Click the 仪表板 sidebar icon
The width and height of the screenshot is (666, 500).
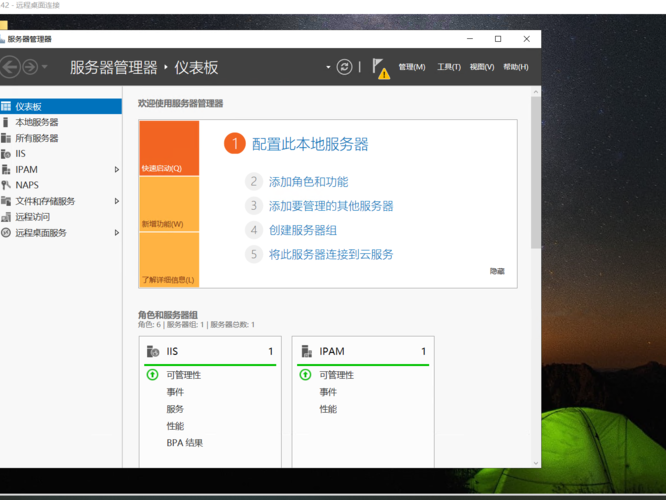coord(6,106)
